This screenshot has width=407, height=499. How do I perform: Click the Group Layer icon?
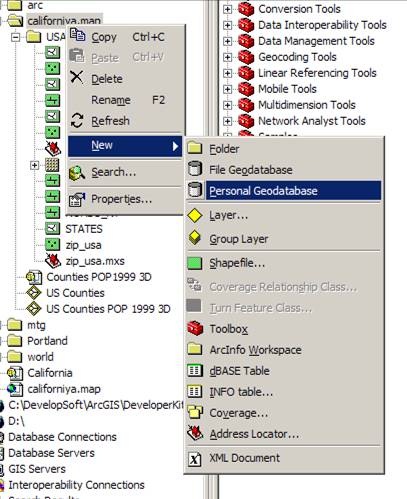(195, 238)
